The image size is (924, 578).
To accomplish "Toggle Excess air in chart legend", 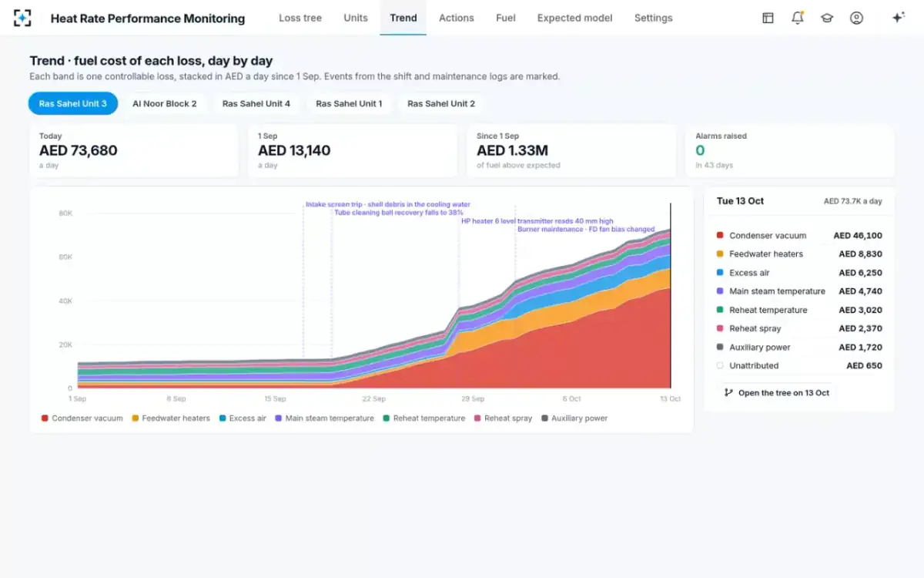I will click(243, 418).
